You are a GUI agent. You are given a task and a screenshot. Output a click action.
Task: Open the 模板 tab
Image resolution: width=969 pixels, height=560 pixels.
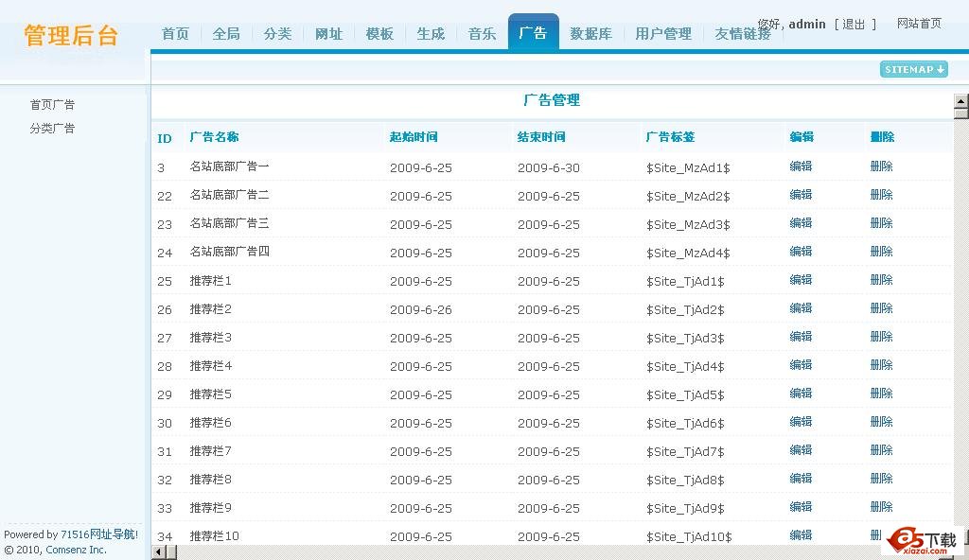point(379,33)
